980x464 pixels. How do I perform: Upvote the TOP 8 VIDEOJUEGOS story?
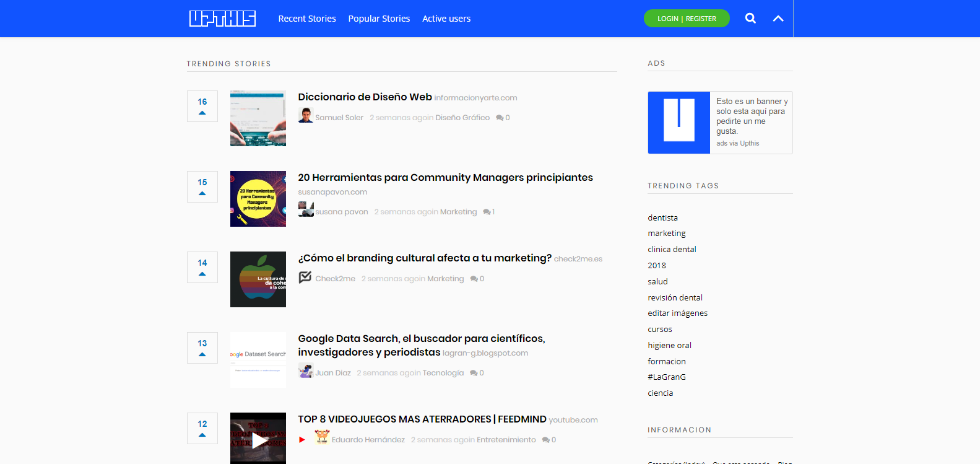click(x=202, y=428)
